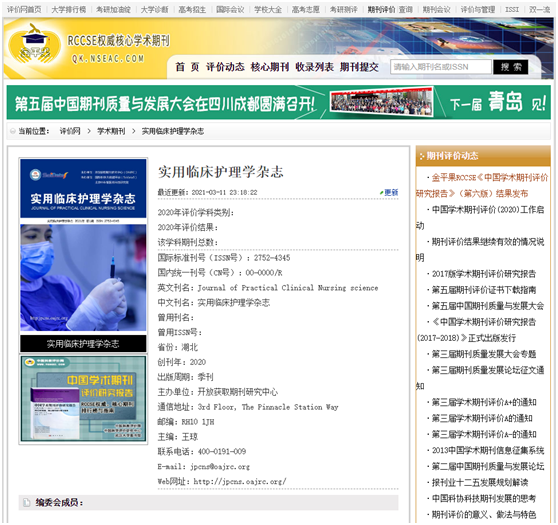The width and height of the screenshot is (558, 525).
Task: Click the journal title 实用临床护理学杂志 heading
Action: [221, 172]
